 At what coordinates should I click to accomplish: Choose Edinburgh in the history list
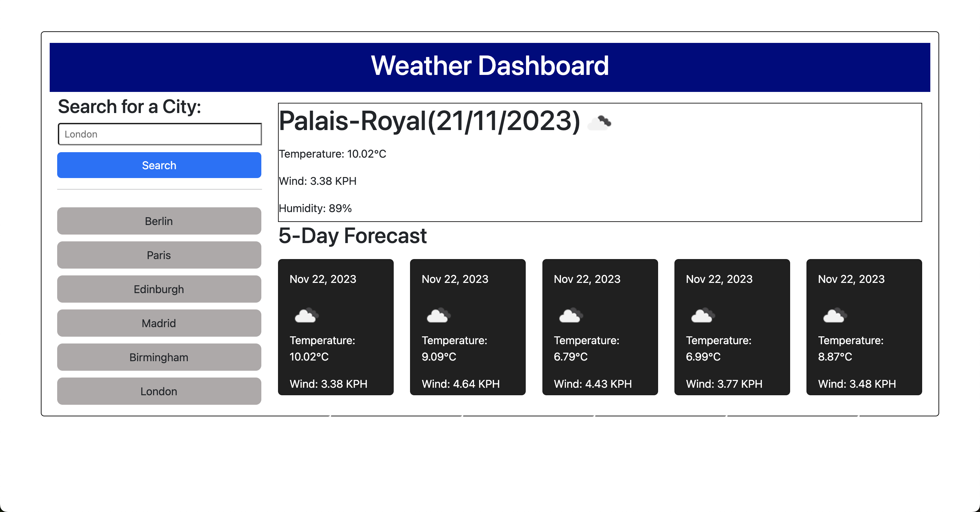point(159,289)
